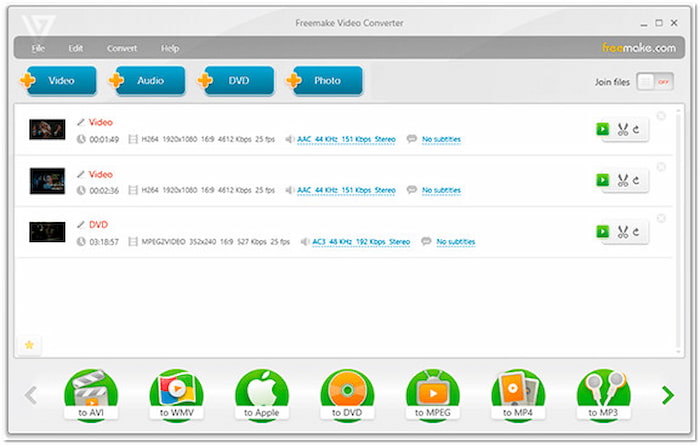Open the star favorites button
The image size is (700, 445).
tap(29, 345)
